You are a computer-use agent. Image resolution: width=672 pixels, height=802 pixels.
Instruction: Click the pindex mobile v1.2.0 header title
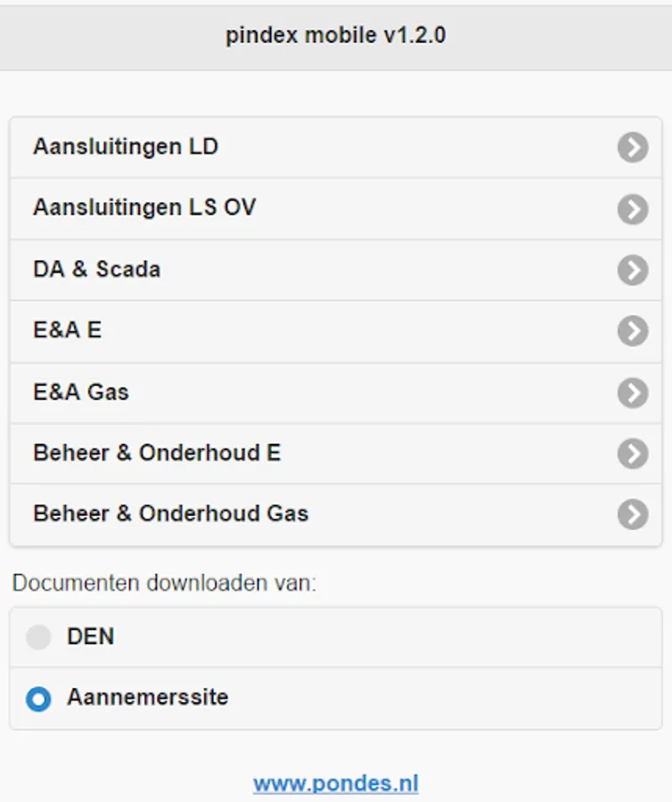336,36
